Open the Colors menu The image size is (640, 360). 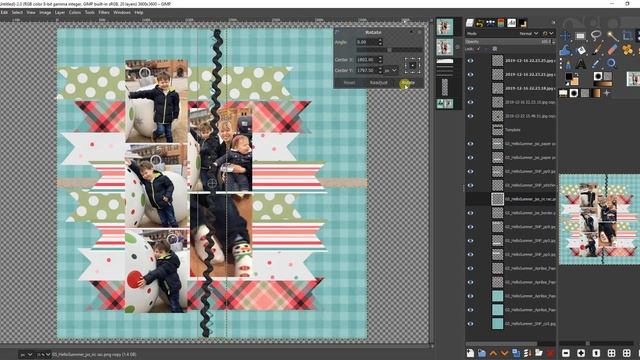[75, 13]
